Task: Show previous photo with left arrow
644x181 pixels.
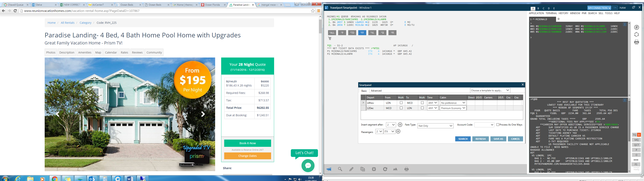Action: pyautogui.click(x=58, y=114)
